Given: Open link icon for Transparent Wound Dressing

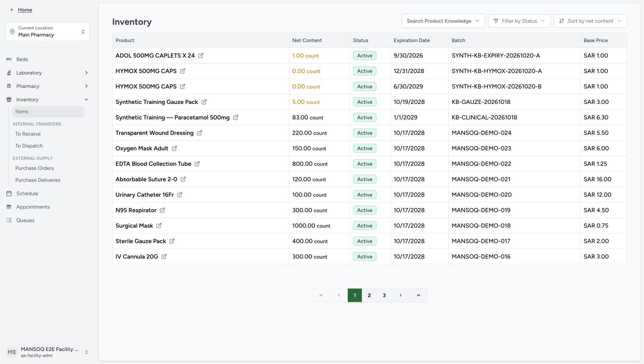Looking at the screenshot, I should (199, 133).
